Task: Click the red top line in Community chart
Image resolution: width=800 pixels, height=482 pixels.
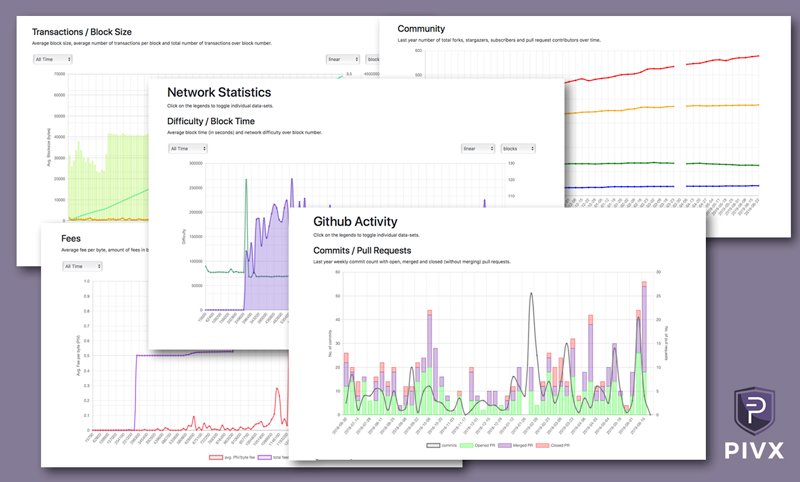Action: tap(663, 68)
